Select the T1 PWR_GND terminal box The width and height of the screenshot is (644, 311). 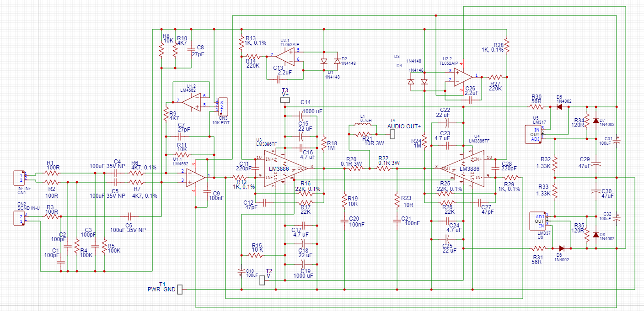(x=180, y=290)
